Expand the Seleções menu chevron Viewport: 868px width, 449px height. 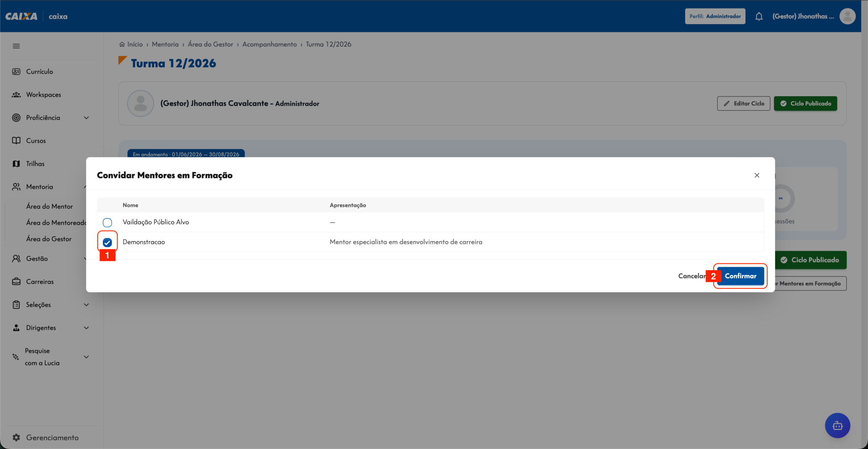[86, 305]
